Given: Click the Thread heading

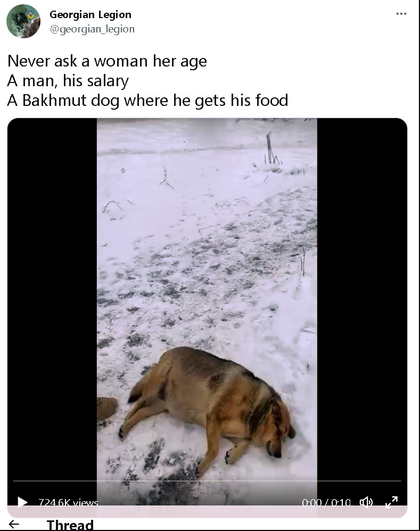Looking at the screenshot, I should tap(70, 525).
